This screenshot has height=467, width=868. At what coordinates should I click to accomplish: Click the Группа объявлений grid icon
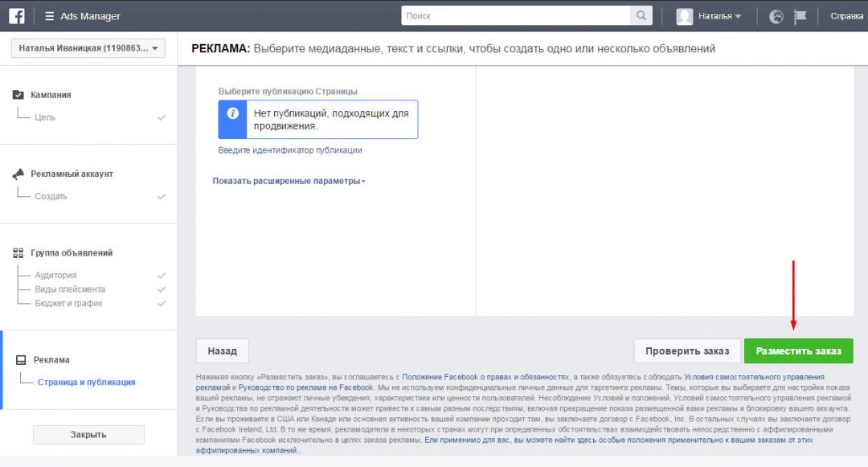click(x=18, y=253)
